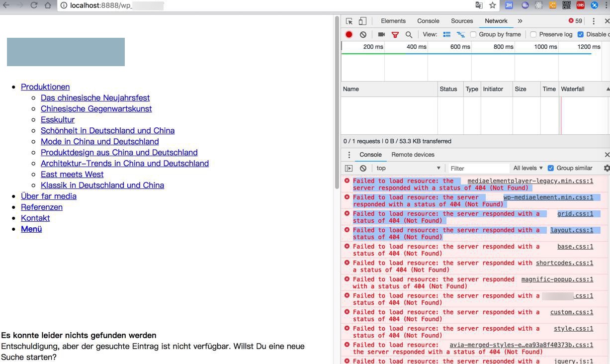Open console settings gear

[x=607, y=168]
